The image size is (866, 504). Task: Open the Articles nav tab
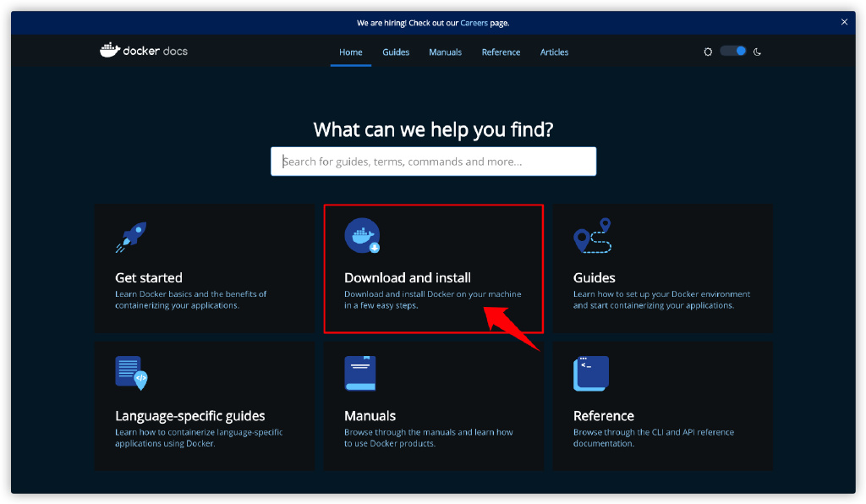(554, 52)
